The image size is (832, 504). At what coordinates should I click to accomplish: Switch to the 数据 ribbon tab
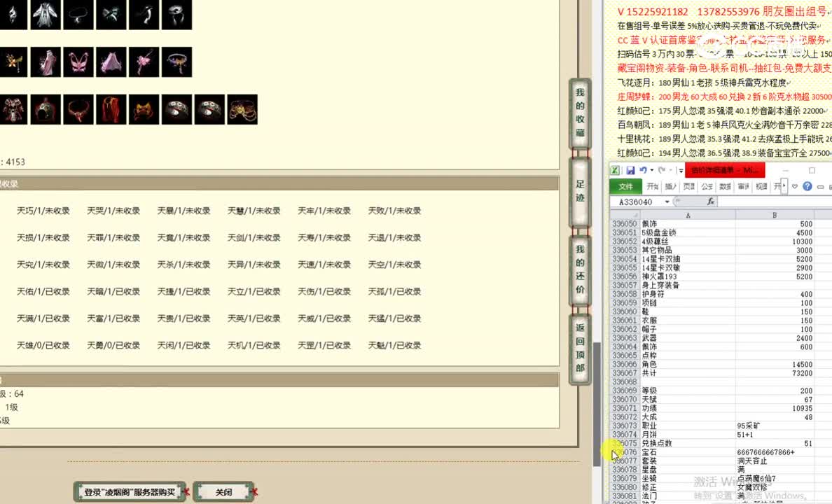click(725, 185)
